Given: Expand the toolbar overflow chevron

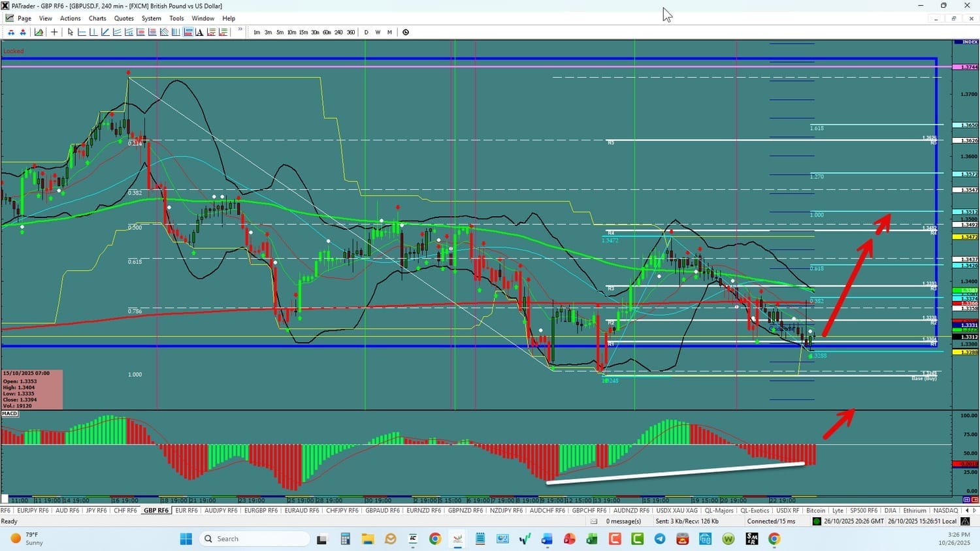Looking at the screenshot, I should point(240,30).
